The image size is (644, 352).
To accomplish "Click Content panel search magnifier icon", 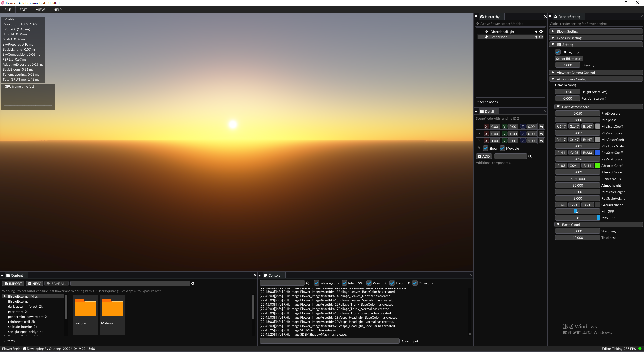I will (x=193, y=284).
